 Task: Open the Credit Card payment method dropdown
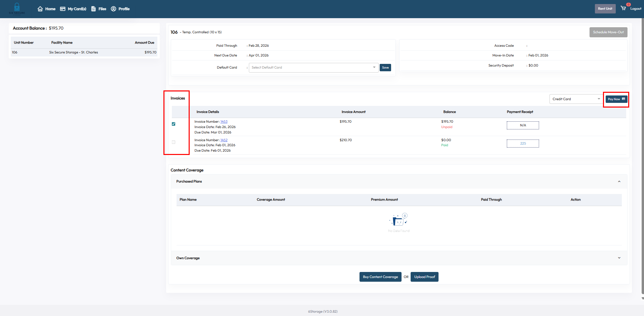pos(576,99)
